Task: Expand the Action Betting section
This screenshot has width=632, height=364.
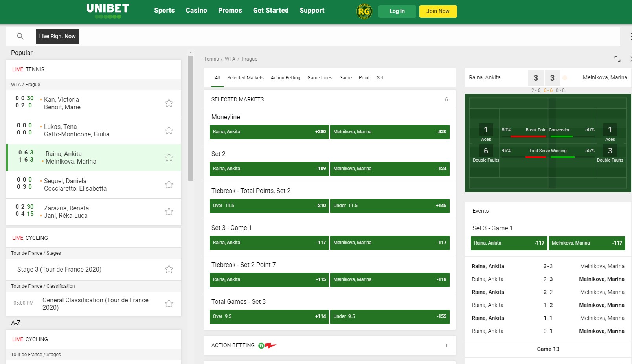Action: pyautogui.click(x=329, y=346)
